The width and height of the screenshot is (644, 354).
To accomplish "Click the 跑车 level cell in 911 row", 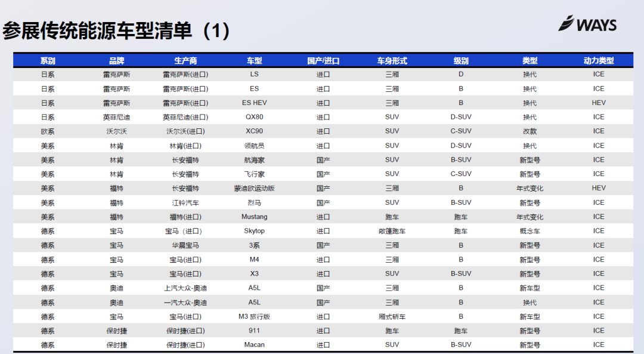I will click(461, 331).
